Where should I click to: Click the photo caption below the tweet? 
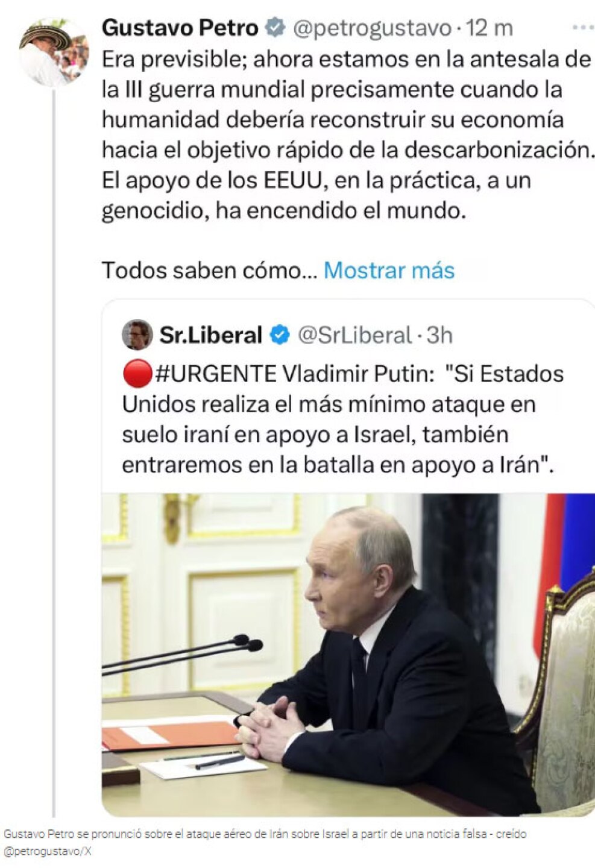[265, 834]
